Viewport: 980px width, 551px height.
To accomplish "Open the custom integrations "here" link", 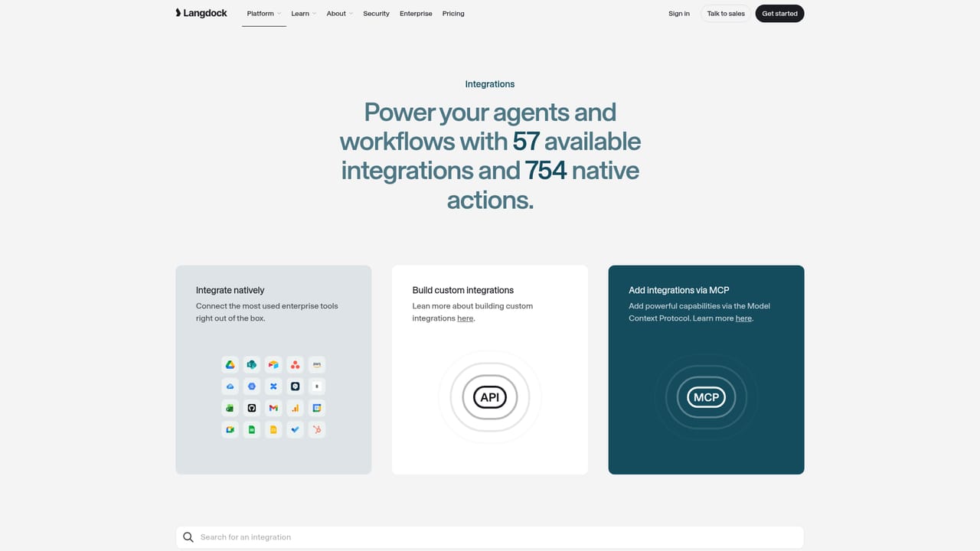I will point(465,318).
